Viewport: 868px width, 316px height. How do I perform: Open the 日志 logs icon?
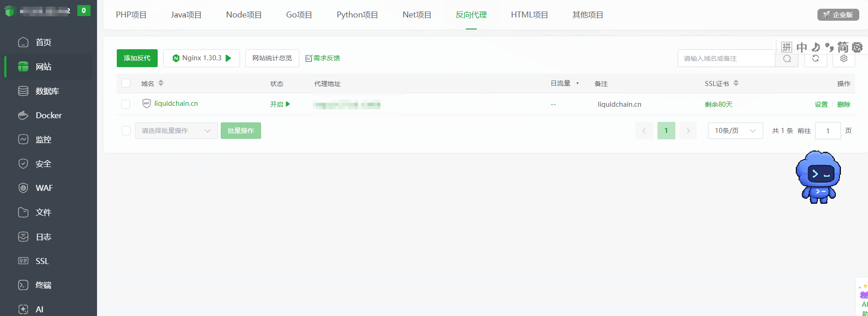[23, 237]
